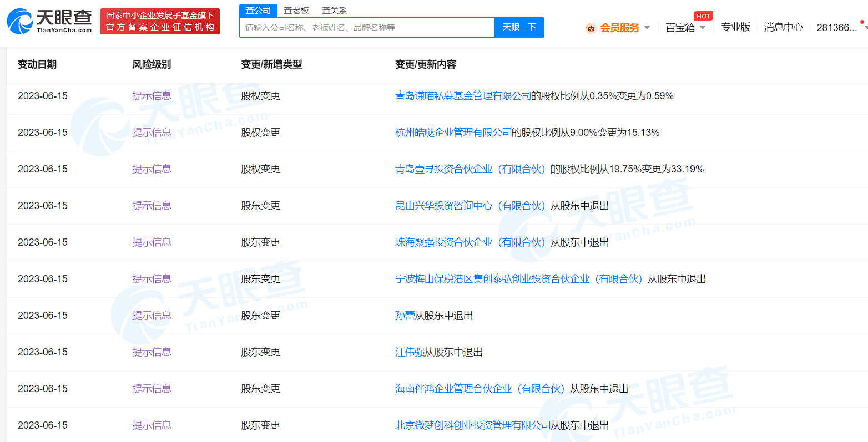Click 提示信息 in the 杭州皓哒 row

pyautogui.click(x=152, y=133)
